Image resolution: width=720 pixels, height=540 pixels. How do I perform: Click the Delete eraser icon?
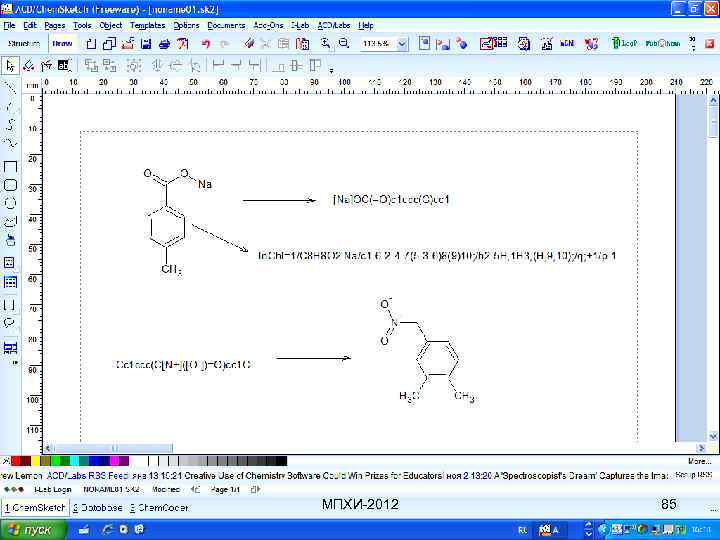[249, 44]
